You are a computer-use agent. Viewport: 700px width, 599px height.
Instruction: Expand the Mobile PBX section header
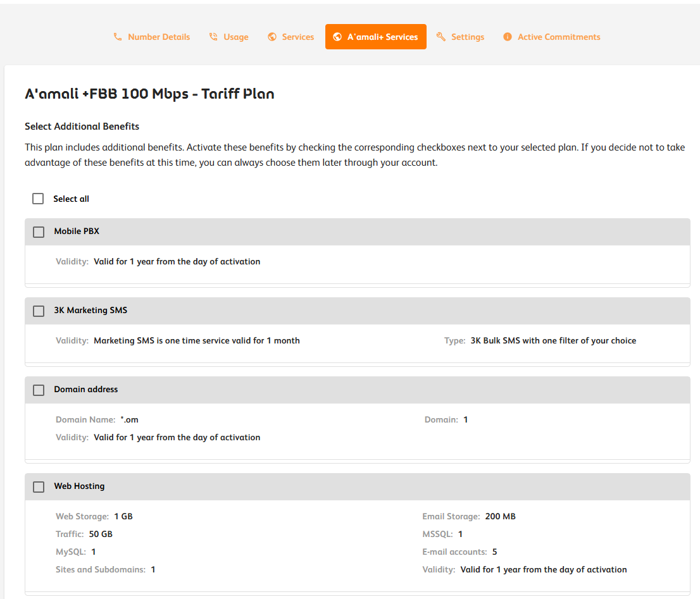(x=380, y=232)
